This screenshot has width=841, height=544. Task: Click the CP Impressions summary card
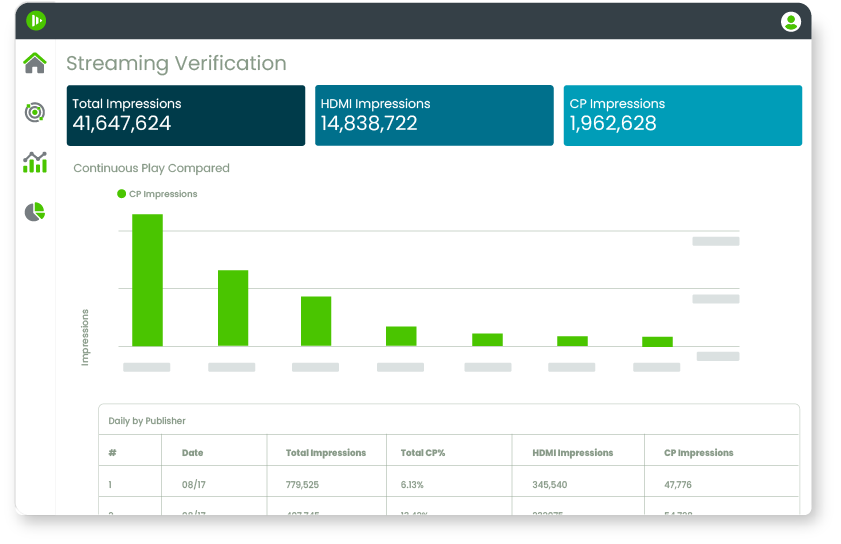point(682,115)
